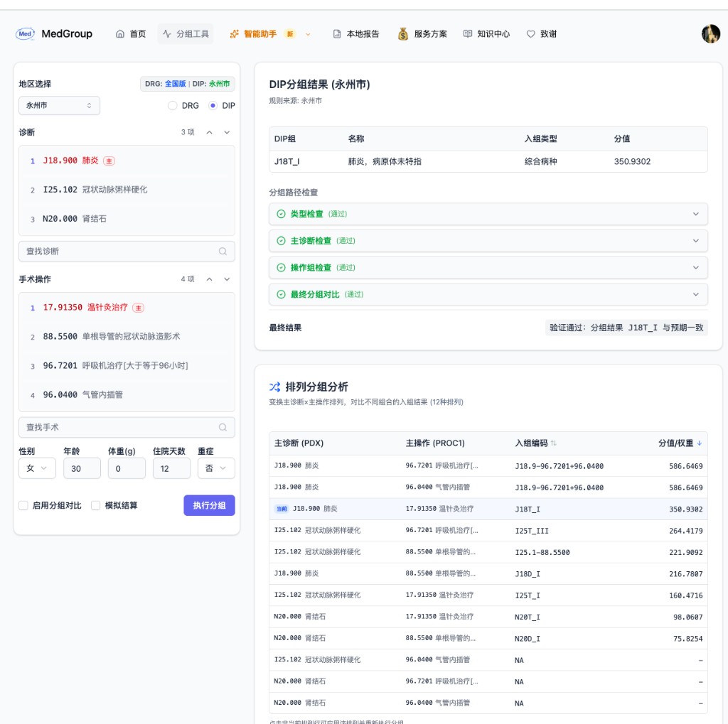Open 智能助手 via its sparkle icon
The image size is (728, 724).
coord(233,33)
